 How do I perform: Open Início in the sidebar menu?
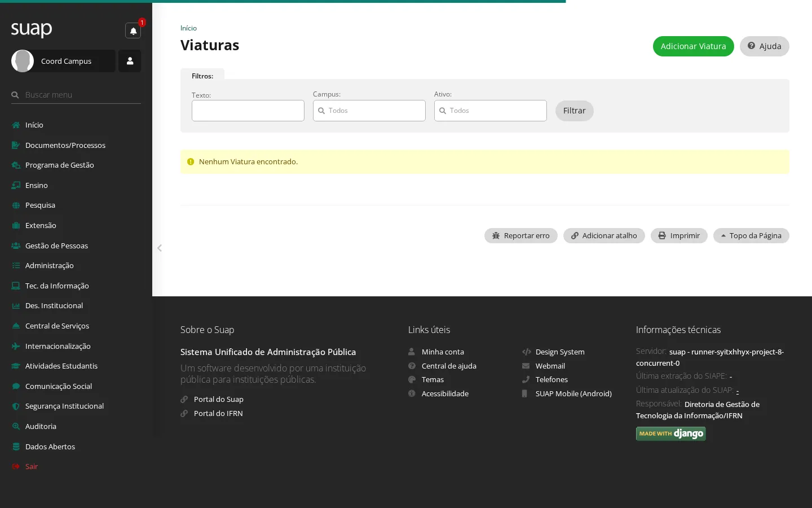coord(76,125)
